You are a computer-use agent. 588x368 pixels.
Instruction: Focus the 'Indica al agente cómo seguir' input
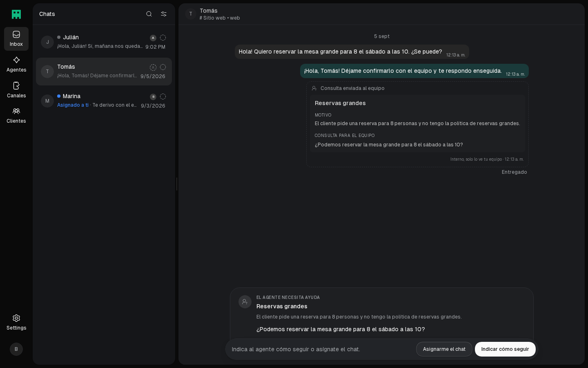[321, 349]
